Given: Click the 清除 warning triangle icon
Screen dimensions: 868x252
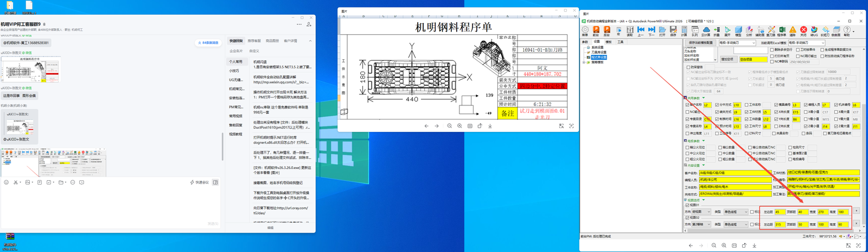Looking at the screenshot, I should (x=793, y=30).
